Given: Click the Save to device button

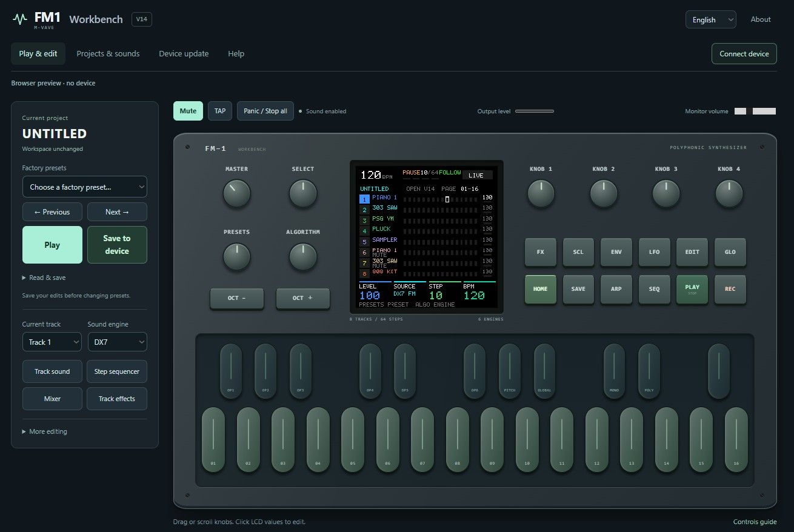Looking at the screenshot, I should tap(117, 245).
